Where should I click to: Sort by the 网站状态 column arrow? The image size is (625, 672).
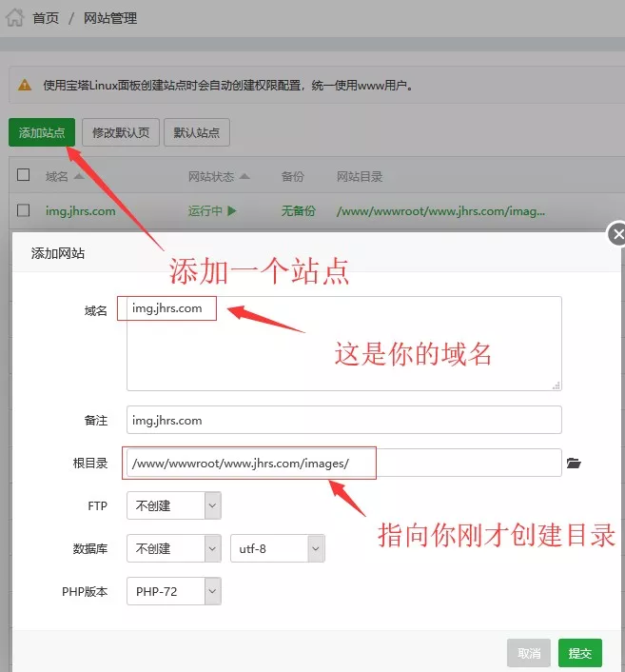(x=244, y=176)
